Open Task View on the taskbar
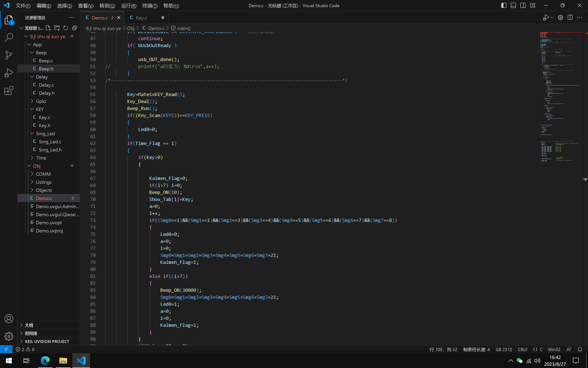The width and height of the screenshot is (588, 368). pos(26,360)
